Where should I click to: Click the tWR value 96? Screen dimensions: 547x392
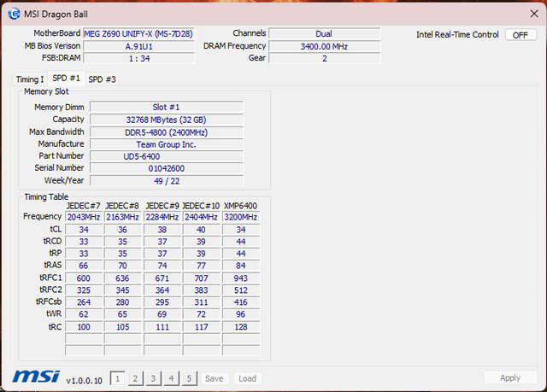point(241,314)
